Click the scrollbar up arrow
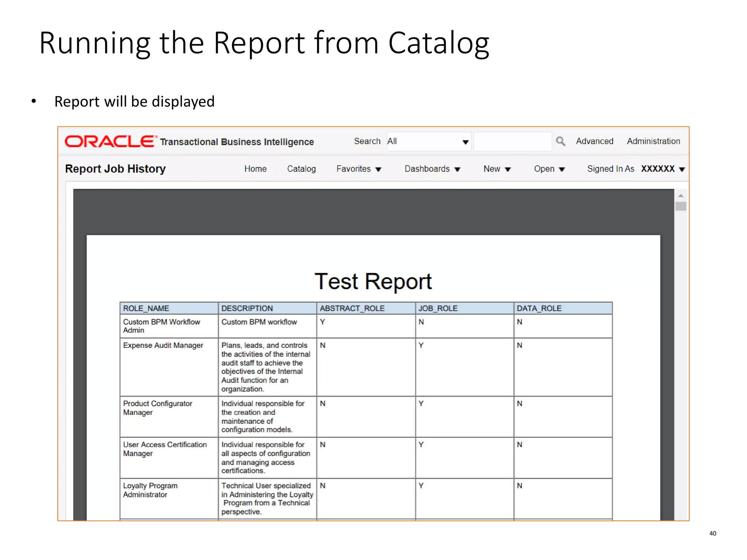The width and height of the screenshot is (747, 560). (681, 196)
